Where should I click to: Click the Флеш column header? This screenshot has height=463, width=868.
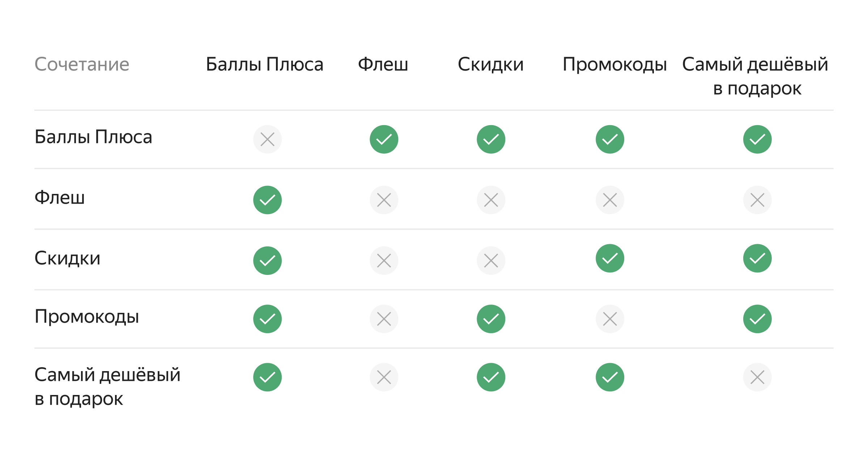point(383,64)
